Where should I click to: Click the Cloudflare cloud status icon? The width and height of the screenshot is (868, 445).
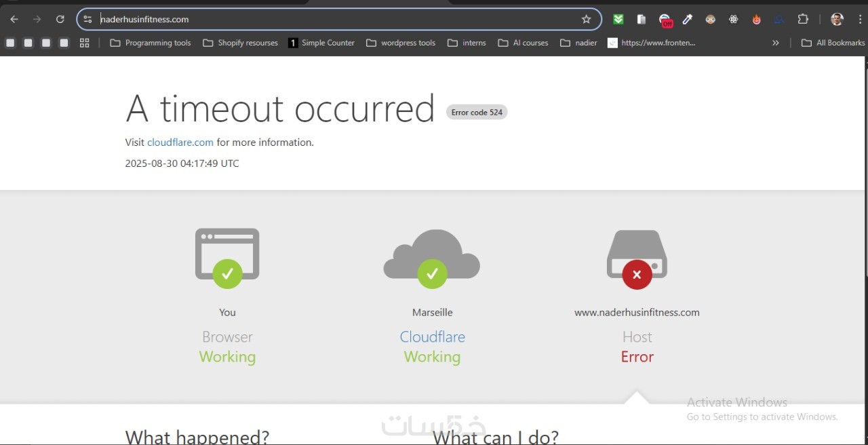pos(432,258)
